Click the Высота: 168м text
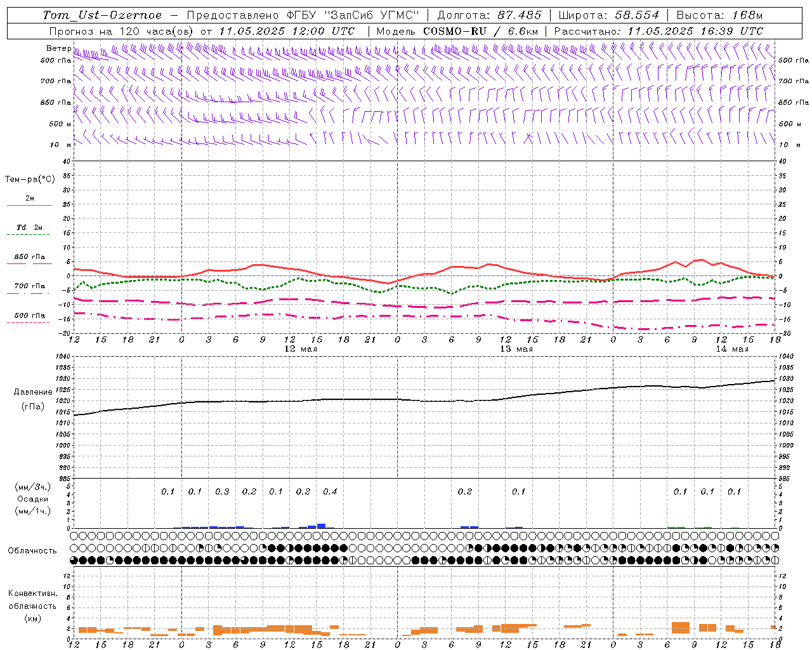 coord(719,15)
